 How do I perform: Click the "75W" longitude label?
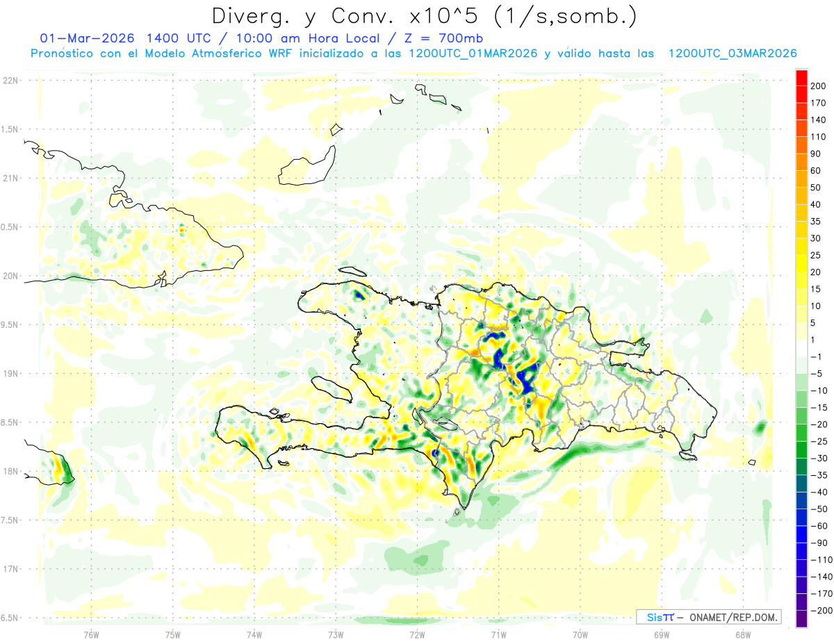tap(172, 635)
